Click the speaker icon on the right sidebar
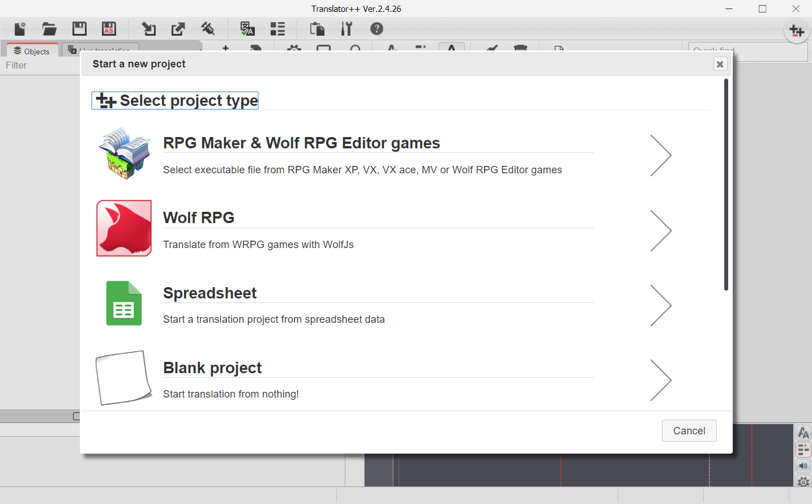The image size is (812, 504). pyautogui.click(x=803, y=465)
